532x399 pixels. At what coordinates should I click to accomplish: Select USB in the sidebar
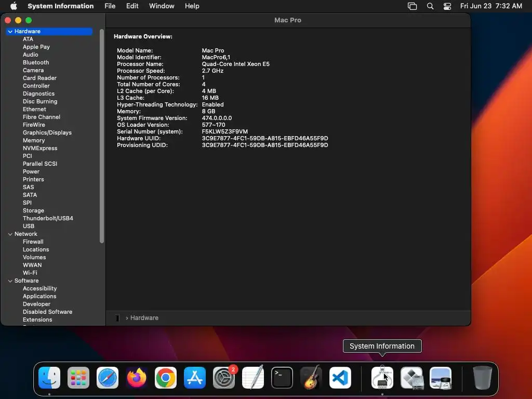point(29,227)
